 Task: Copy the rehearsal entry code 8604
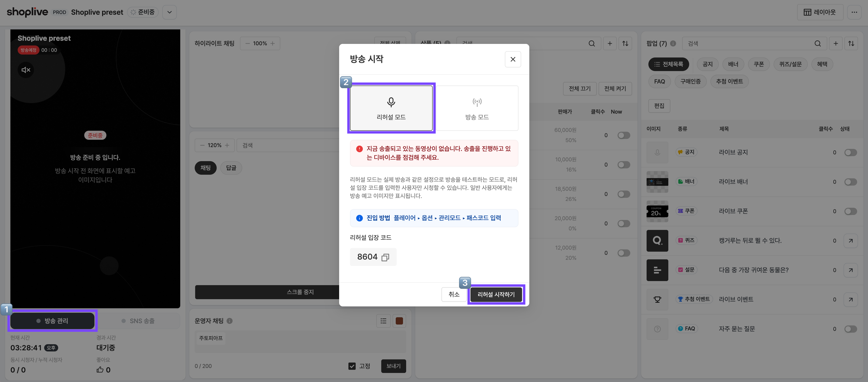(x=385, y=257)
